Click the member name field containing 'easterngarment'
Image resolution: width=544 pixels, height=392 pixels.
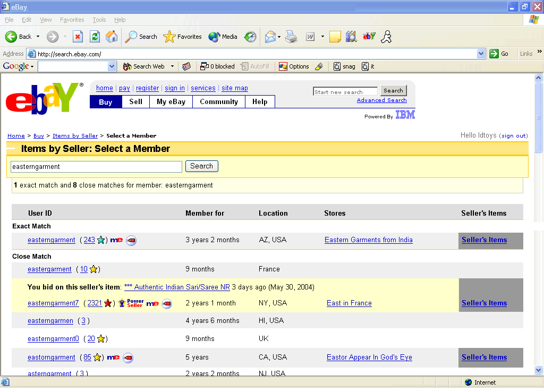97,166
